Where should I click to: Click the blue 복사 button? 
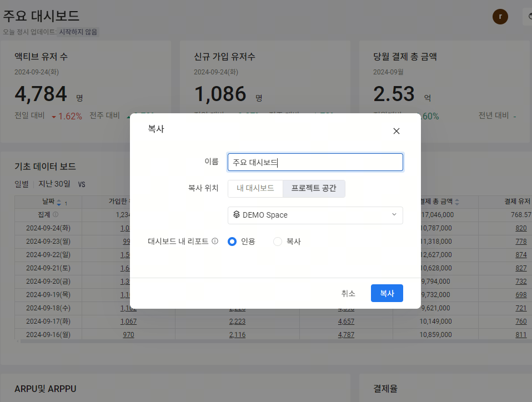(x=387, y=293)
